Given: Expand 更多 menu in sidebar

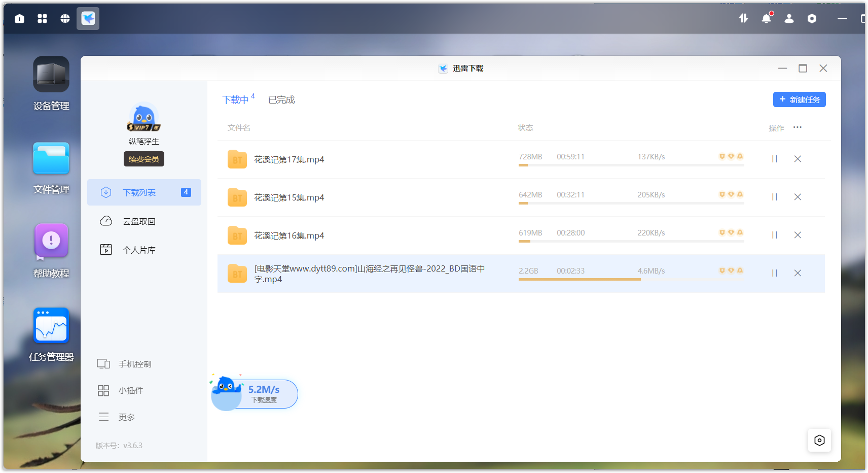Looking at the screenshot, I should click(117, 417).
